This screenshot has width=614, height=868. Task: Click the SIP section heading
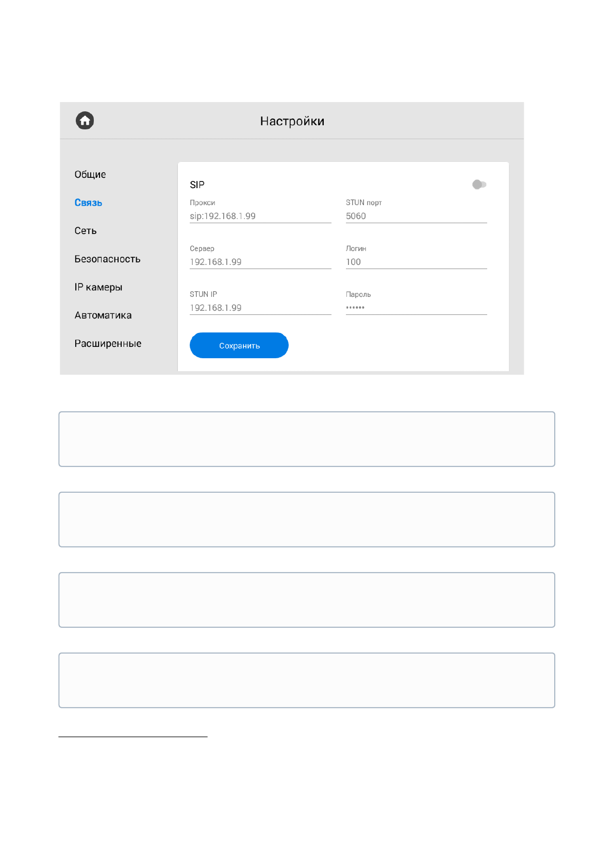coord(197,185)
